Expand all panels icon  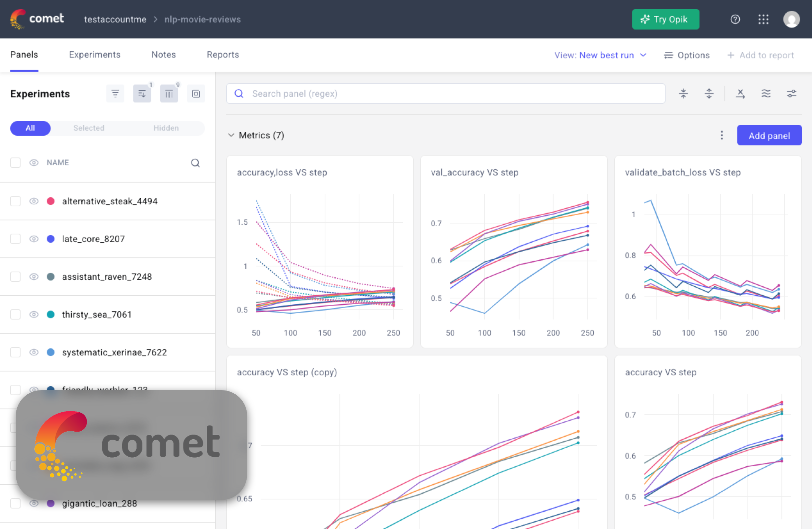click(709, 94)
